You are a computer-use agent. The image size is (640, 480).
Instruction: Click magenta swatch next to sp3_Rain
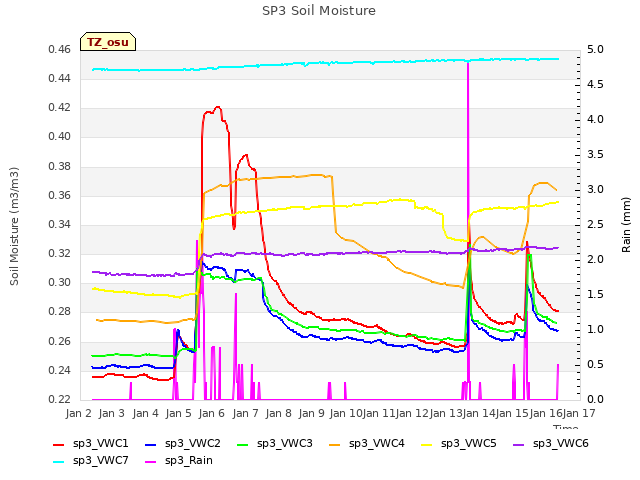(151, 462)
